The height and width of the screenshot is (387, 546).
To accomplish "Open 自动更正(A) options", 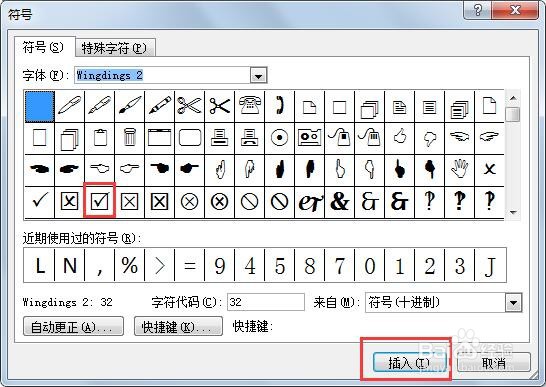I will coord(73,326).
